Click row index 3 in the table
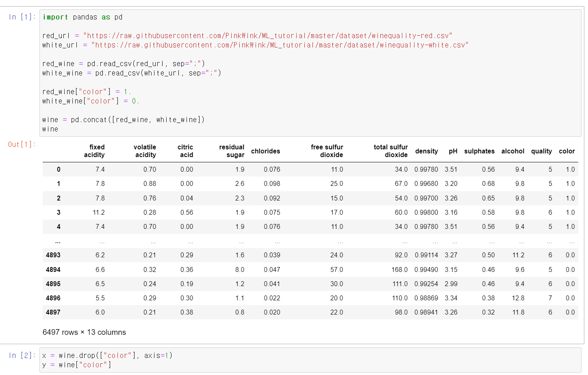The image size is (588, 375). click(59, 213)
